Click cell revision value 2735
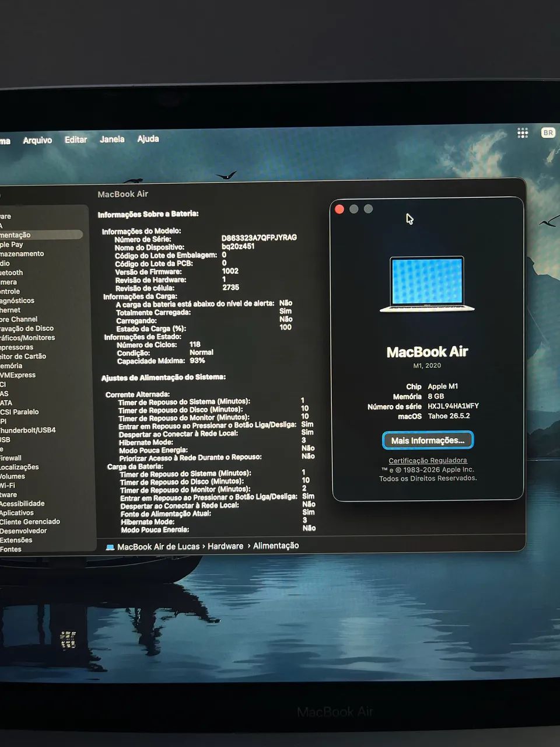Image resolution: width=560 pixels, height=747 pixels. click(x=231, y=288)
